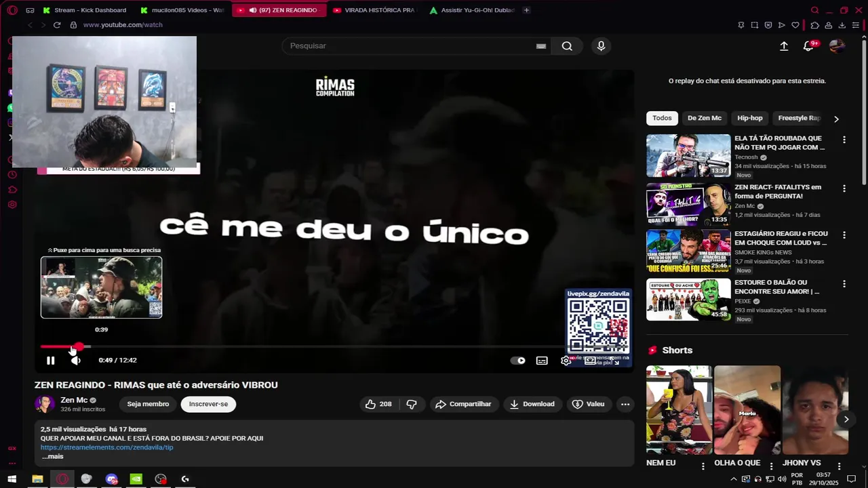Open the YouTube account avatar menu
Screen dimensions: 868x488
(x=837, y=46)
